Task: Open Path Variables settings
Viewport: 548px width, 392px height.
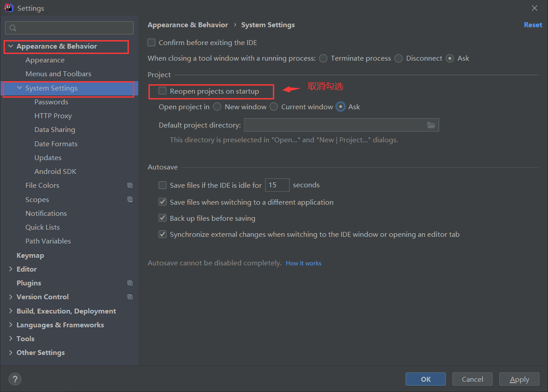Action: tap(48, 241)
